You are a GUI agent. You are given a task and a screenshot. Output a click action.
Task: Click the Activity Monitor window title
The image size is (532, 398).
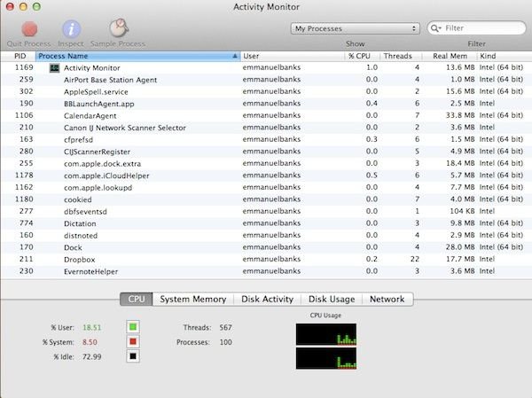click(x=266, y=7)
